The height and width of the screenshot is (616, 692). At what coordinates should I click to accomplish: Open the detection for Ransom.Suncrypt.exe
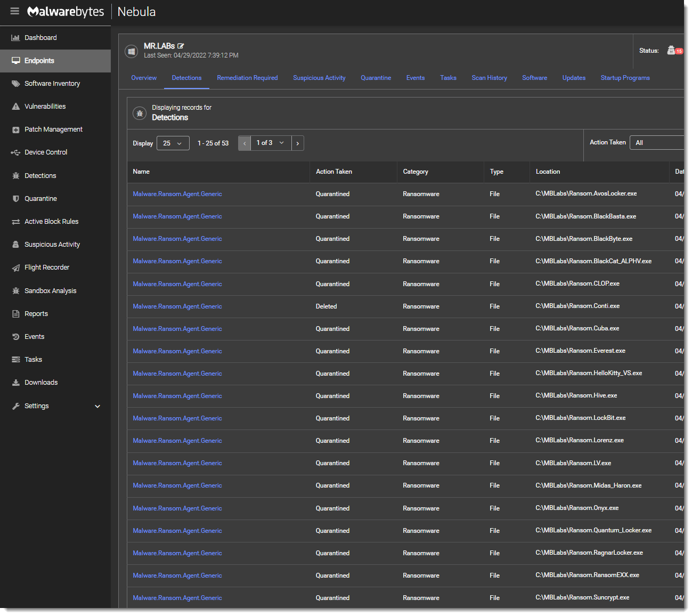pos(177,598)
